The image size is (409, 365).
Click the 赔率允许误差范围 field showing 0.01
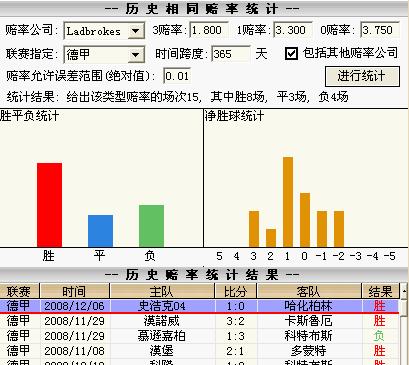coord(177,76)
